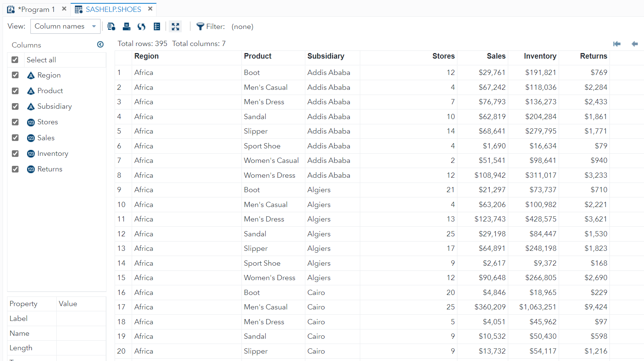Open the table properties icon
Image resolution: width=644 pixels, height=361 pixels.
(x=157, y=26)
